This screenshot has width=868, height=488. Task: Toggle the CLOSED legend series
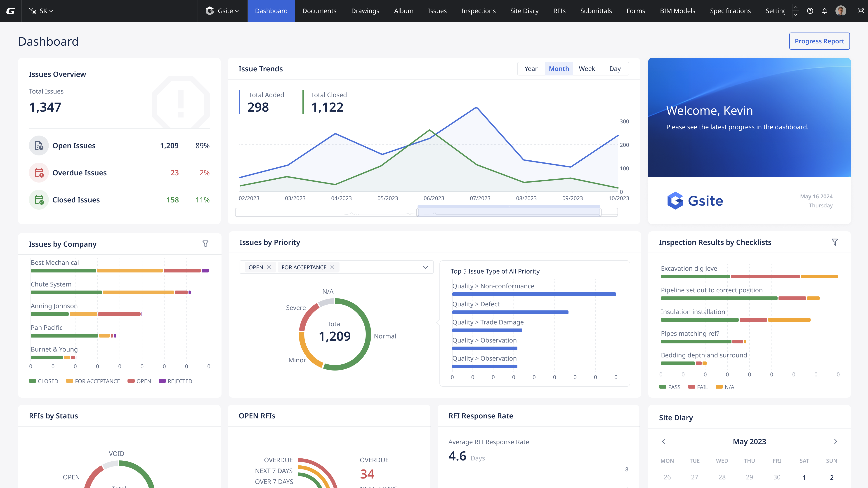43,381
